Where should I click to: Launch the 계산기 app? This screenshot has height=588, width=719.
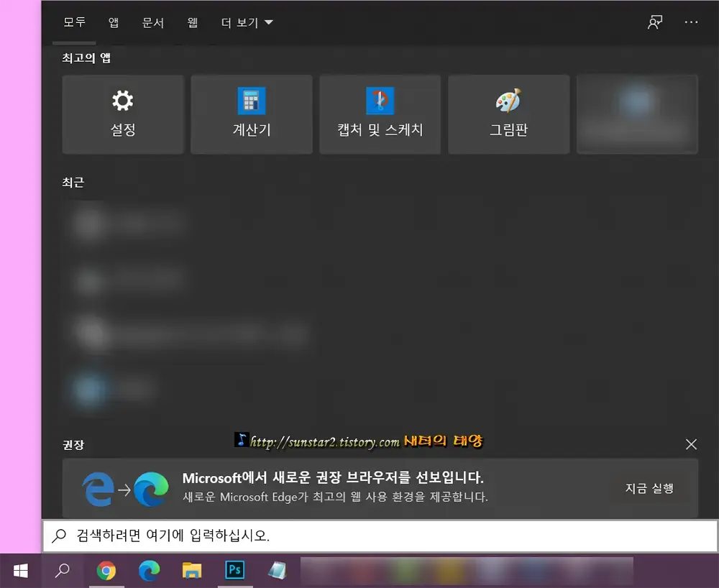(251, 114)
